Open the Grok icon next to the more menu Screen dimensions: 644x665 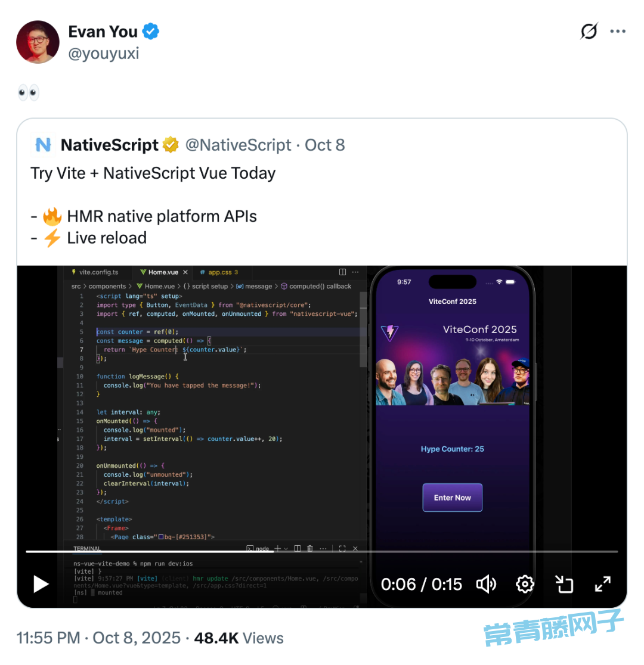589,31
